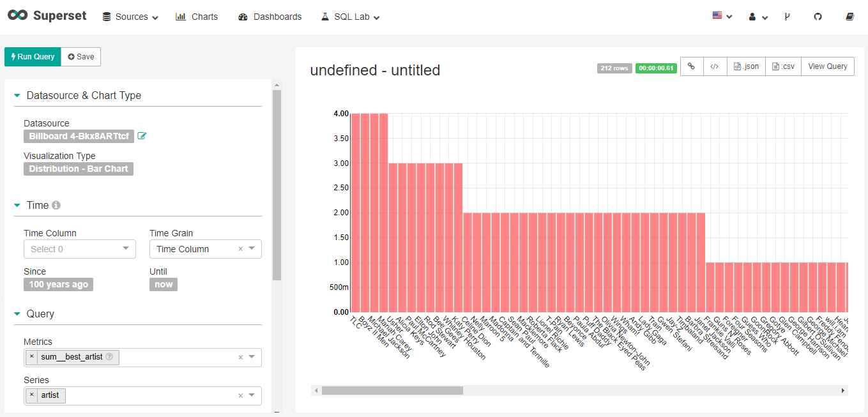Change the Distribution - Bar Chart visualization type
This screenshot has height=417, width=868.
(x=79, y=169)
